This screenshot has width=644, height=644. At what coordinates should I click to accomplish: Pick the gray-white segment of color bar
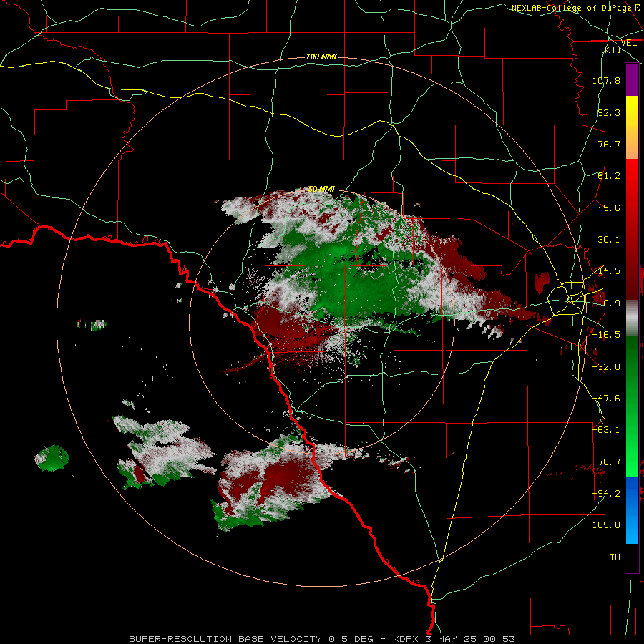pyautogui.click(x=632, y=318)
